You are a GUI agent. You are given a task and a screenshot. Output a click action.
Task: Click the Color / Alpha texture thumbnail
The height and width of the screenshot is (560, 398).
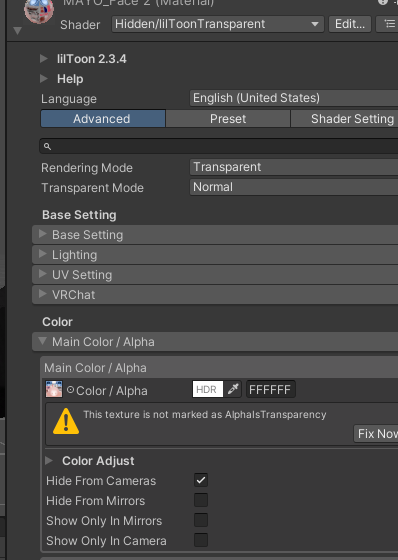(x=54, y=389)
